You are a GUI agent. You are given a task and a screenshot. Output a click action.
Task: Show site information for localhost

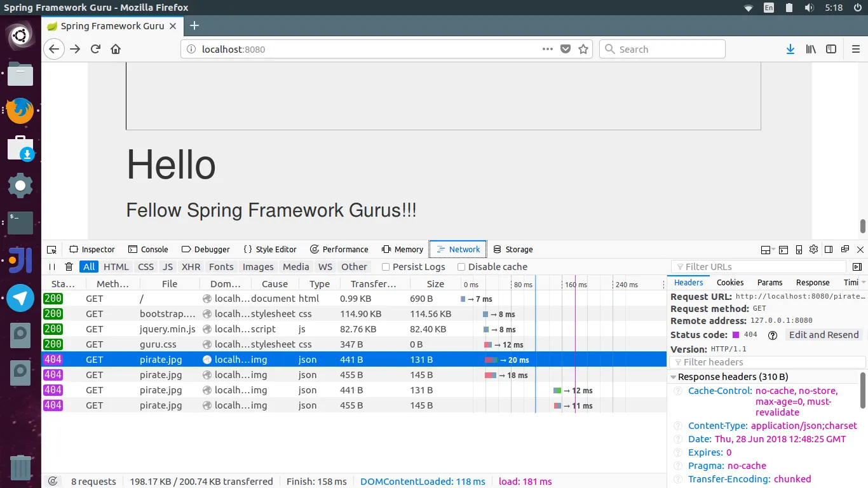(191, 49)
